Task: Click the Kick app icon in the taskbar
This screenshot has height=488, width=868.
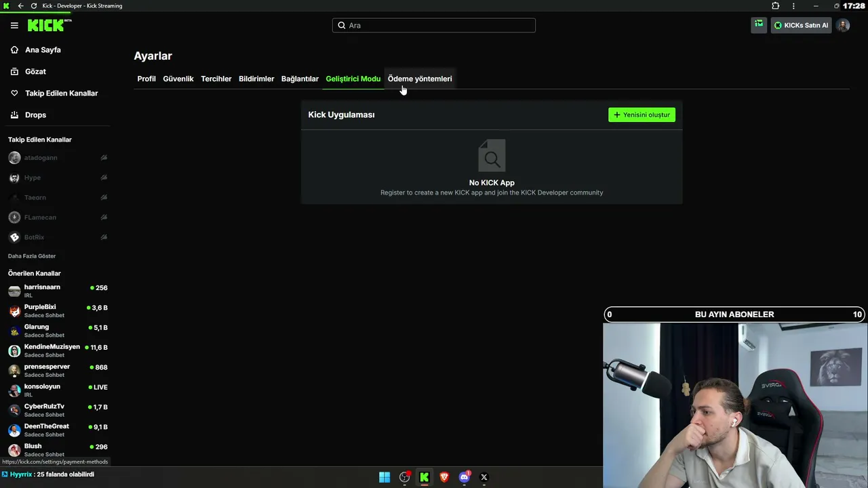Action: point(425,477)
